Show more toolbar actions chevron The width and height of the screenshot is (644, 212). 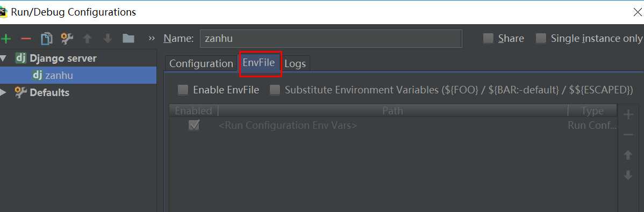[152, 39]
